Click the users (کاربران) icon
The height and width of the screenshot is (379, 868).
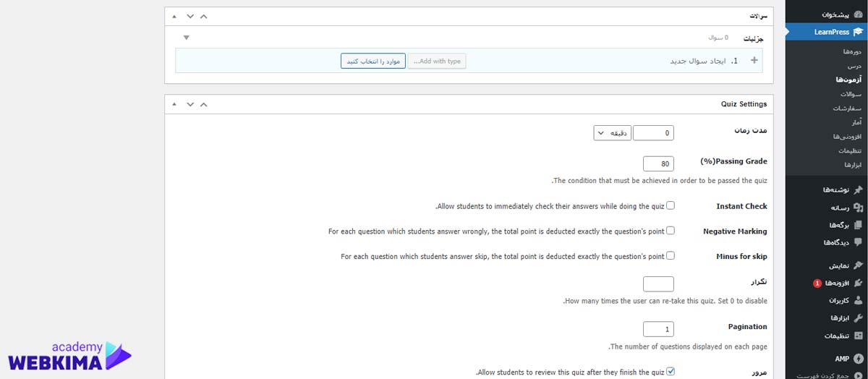(858, 300)
